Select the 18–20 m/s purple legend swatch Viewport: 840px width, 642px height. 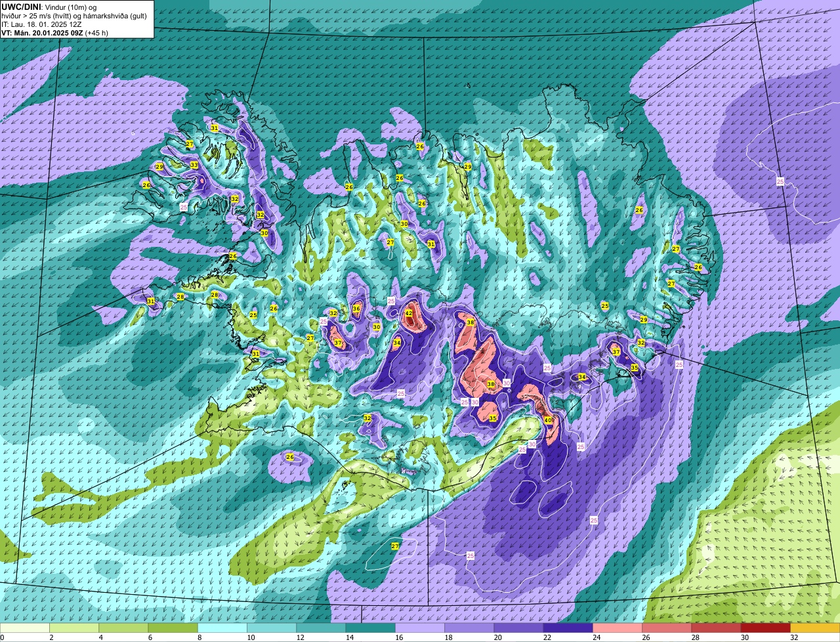point(469,628)
